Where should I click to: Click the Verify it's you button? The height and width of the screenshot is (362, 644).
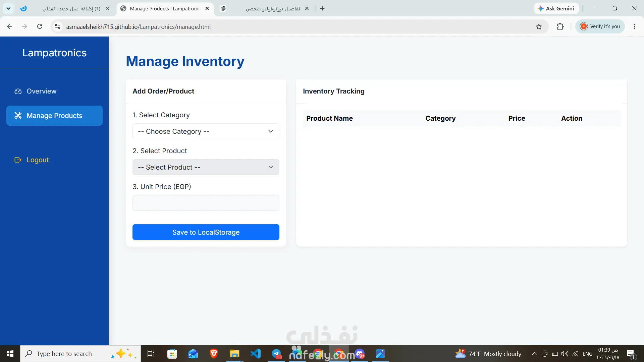coord(600,26)
